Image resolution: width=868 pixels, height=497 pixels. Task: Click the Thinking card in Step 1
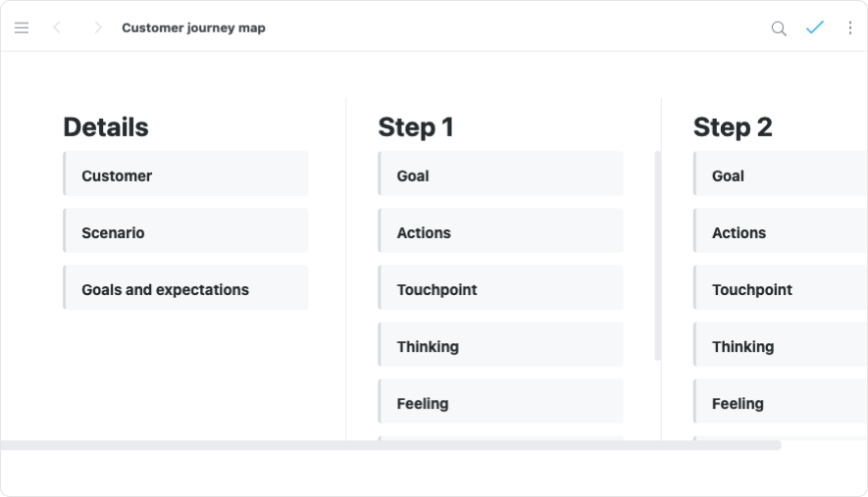[500, 345]
